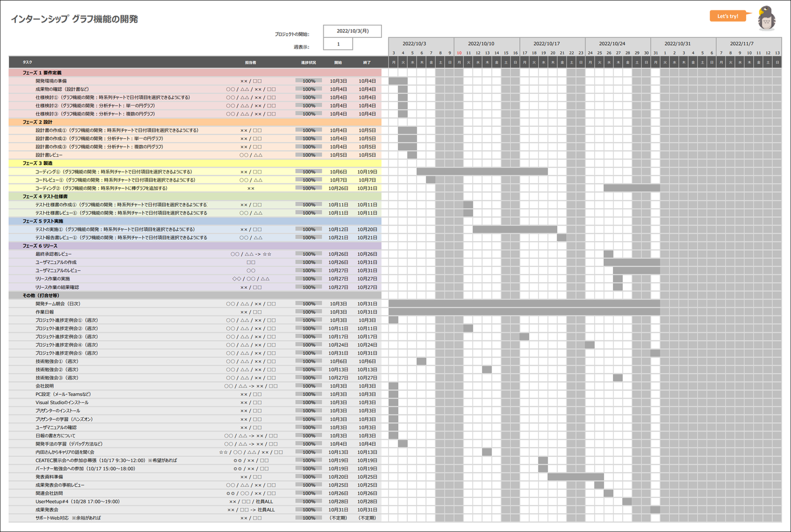Viewport: 791px width, 532px height.
Task: Select the フェーズ 1 要件定義 section row
Action: [x=195, y=72]
